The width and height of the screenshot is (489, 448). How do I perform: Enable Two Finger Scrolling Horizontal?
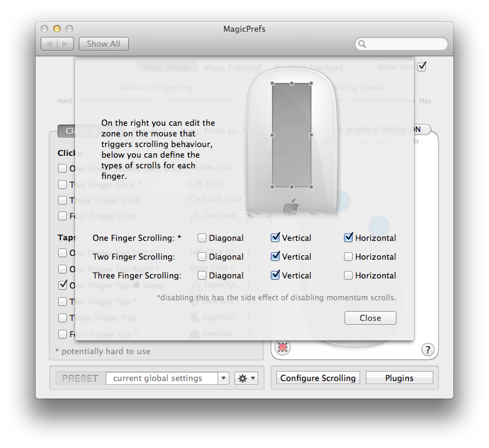[x=348, y=257]
